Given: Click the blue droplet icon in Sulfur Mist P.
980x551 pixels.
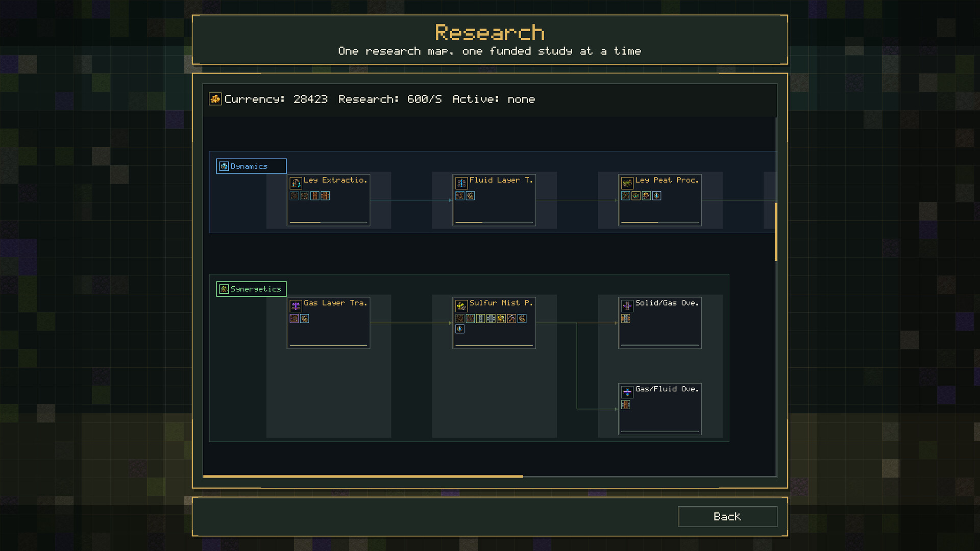Looking at the screenshot, I should [460, 329].
